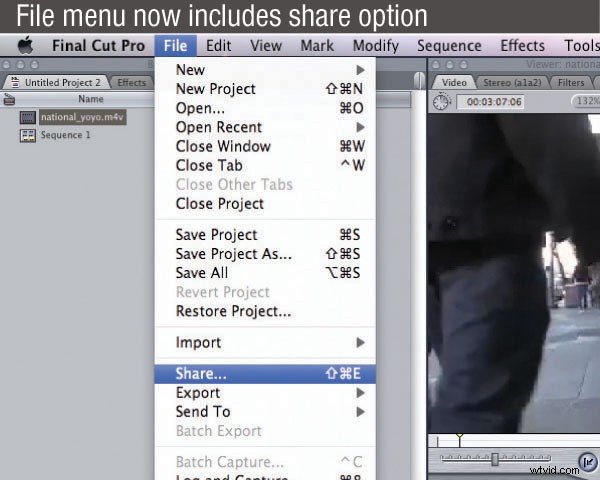Expand the Open Recent submenu

coord(265,127)
